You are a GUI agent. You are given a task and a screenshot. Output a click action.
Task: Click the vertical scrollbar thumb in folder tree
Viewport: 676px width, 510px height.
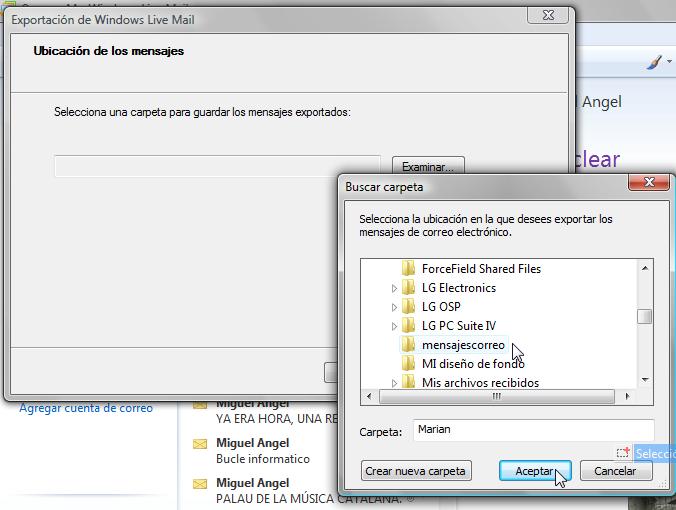[x=645, y=316]
